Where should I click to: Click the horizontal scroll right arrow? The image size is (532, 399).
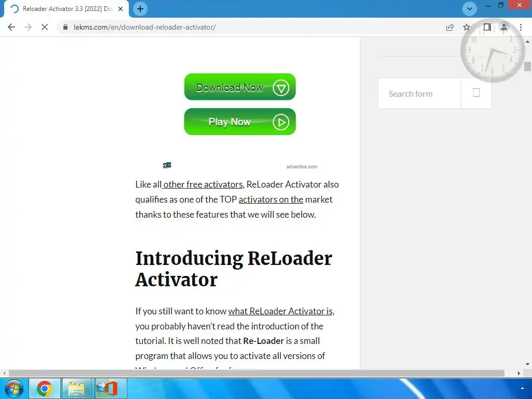519,373
